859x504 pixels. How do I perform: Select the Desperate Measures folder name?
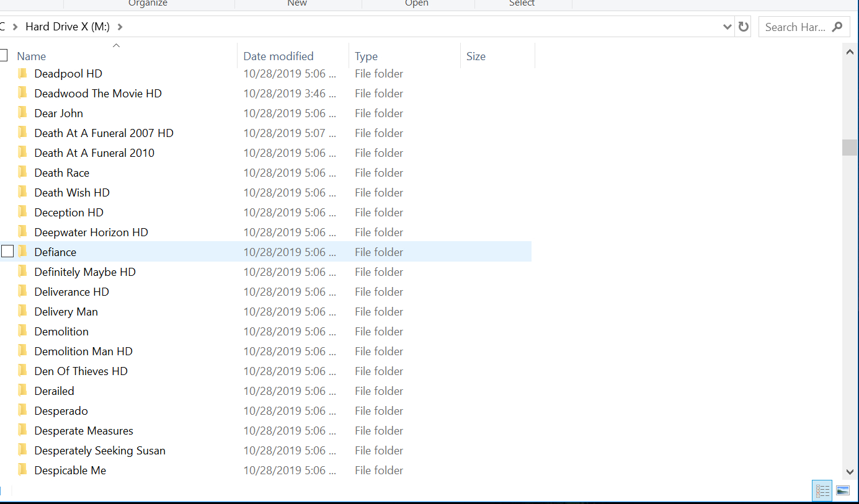(x=84, y=431)
